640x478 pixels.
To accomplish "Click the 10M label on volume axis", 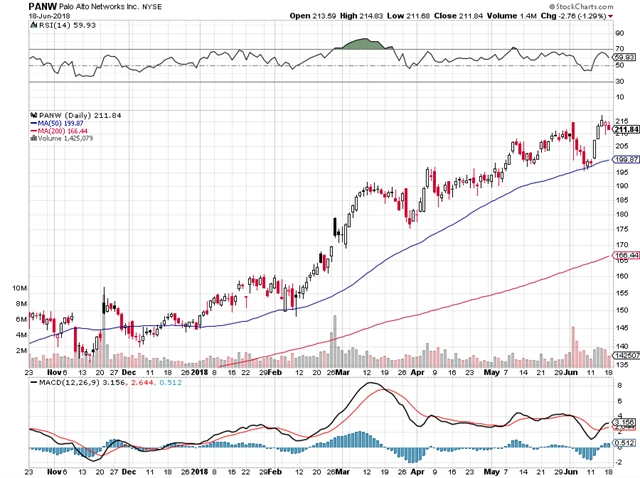I will click(19, 288).
